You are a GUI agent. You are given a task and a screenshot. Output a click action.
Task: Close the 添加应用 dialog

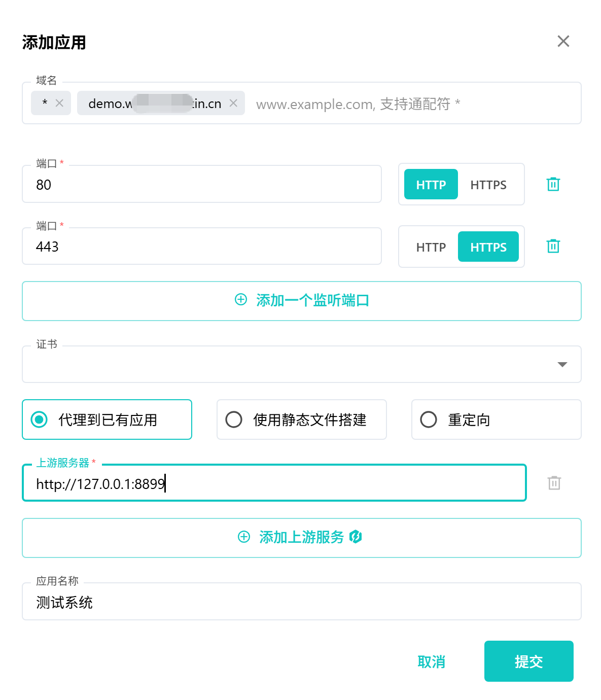[x=563, y=42]
